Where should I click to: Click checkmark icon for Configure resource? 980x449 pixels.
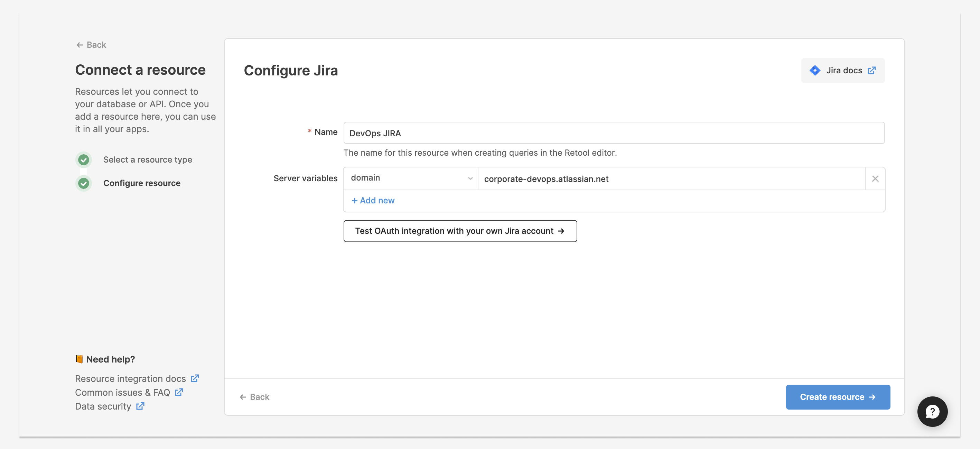point(83,183)
